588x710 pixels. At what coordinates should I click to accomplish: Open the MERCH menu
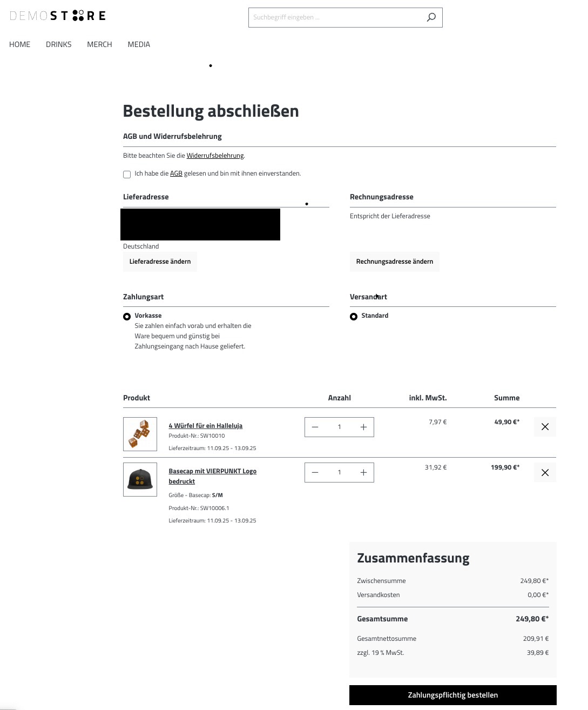pos(99,44)
